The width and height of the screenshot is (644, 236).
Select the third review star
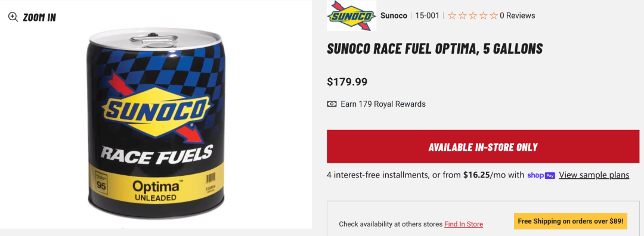pos(473,15)
